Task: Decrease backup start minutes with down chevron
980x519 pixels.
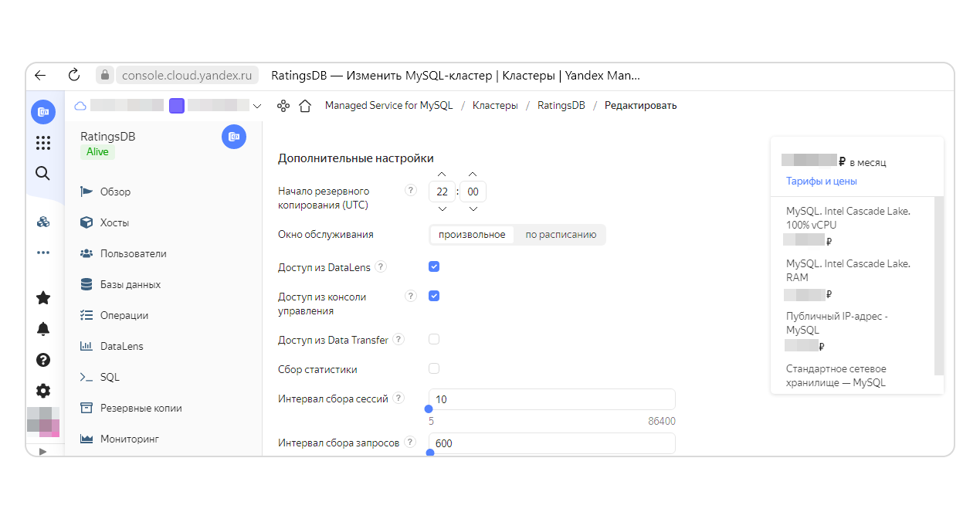Action: coord(473,209)
